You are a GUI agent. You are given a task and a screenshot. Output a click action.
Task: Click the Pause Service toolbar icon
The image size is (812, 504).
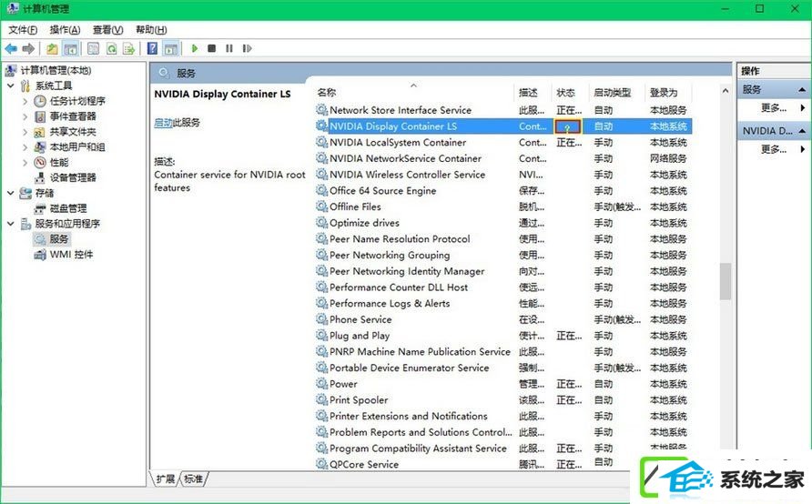pyautogui.click(x=228, y=48)
